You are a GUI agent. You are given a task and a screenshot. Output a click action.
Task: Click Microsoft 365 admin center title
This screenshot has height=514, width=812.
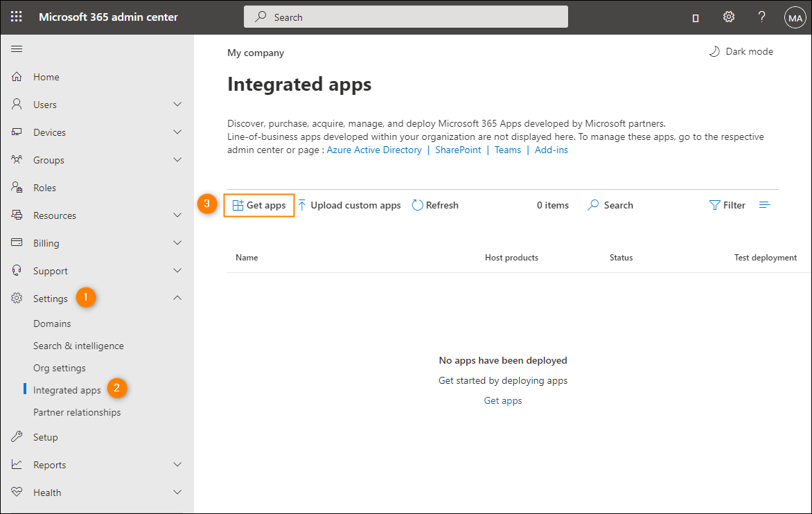click(108, 17)
